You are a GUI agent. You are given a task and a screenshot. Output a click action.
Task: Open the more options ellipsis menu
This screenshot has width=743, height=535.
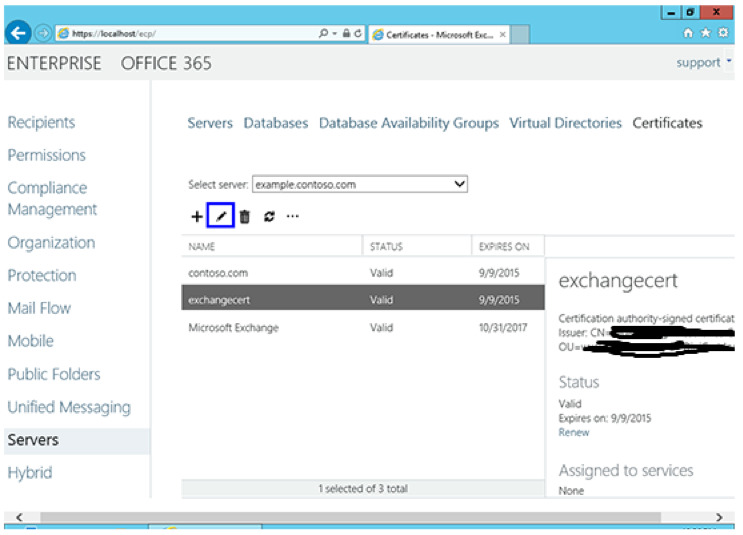[293, 217]
